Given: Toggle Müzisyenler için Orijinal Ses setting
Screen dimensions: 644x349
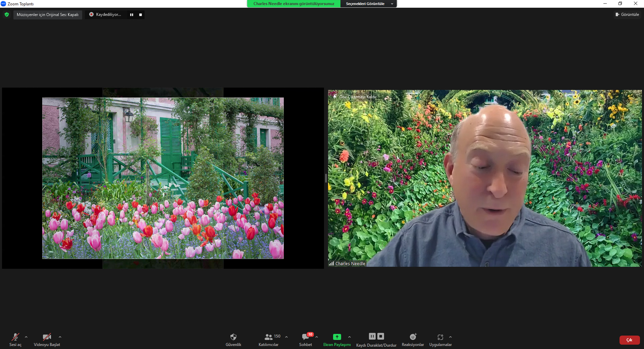Looking at the screenshot, I should [48, 15].
